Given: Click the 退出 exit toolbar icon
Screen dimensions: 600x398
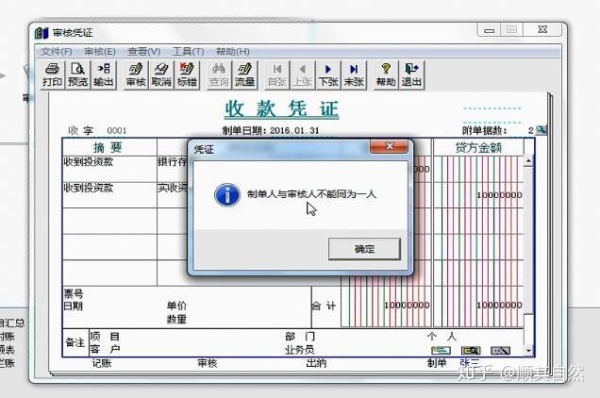Looking at the screenshot, I should tap(412, 75).
